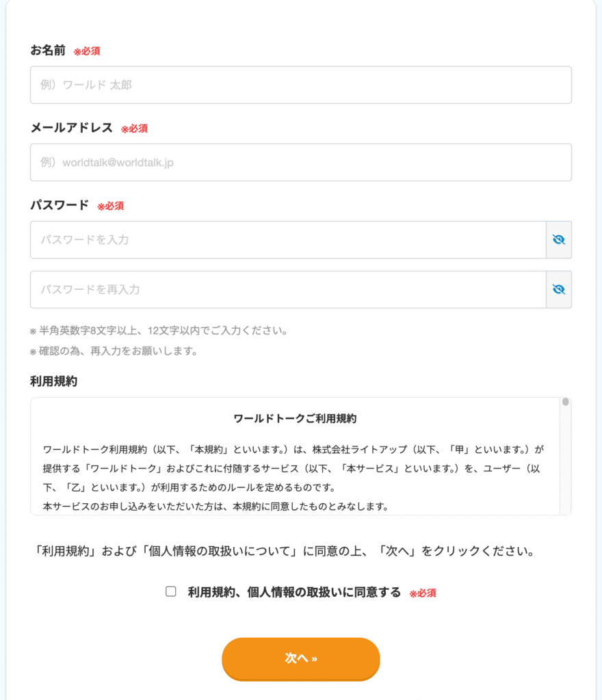
Task: Check the agree to terms and privacy checkbox
Action: click(170, 591)
